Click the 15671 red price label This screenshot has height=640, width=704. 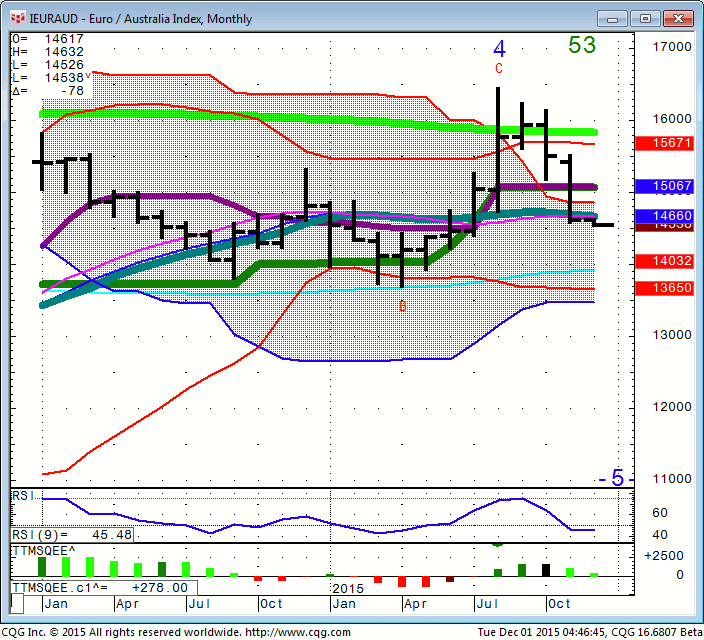click(x=665, y=143)
